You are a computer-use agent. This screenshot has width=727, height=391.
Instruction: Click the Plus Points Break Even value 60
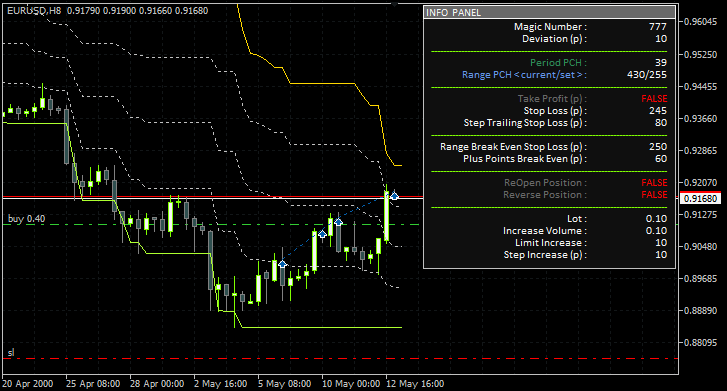661,159
